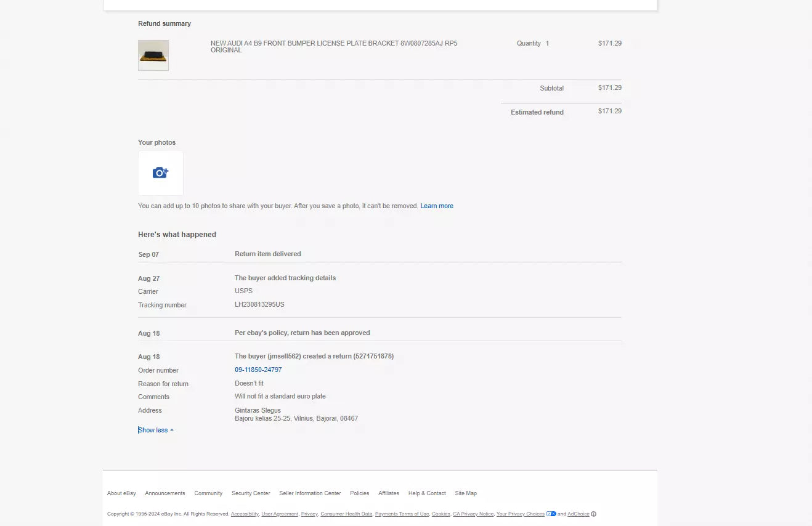Click the add photo camera icon

click(x=160, y=173)
